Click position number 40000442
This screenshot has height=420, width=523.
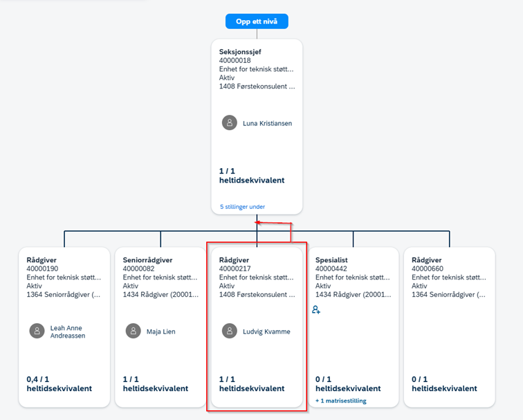pyautogui.click(x=331, y=268)
